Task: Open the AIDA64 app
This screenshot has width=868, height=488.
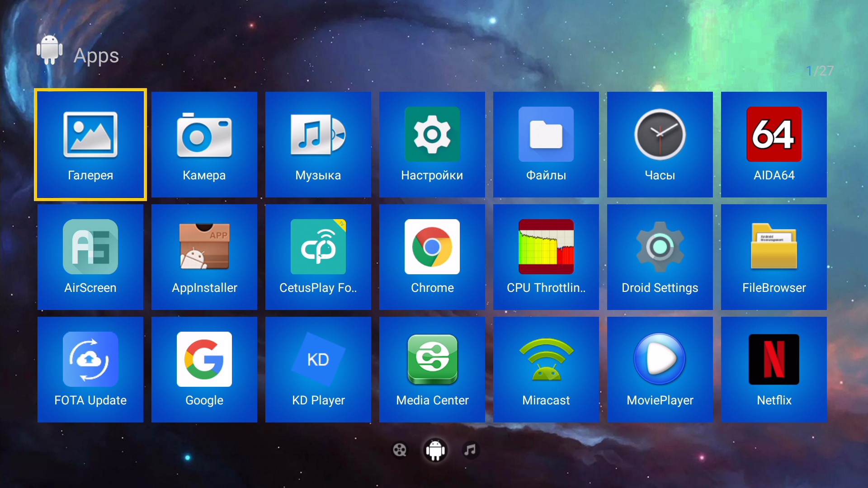Action: pyautogui.click(x=774, y=145)
